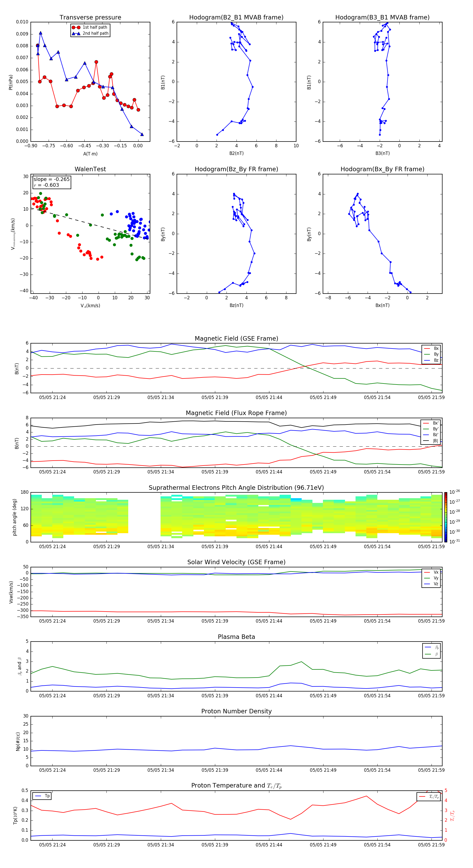
Task: Select the "Bx'" entry in Flux Rope legend
Action: [431, 423]
